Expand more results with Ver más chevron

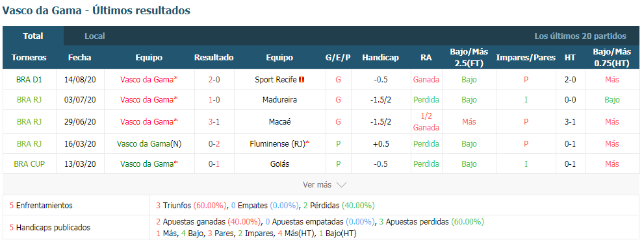324,185
